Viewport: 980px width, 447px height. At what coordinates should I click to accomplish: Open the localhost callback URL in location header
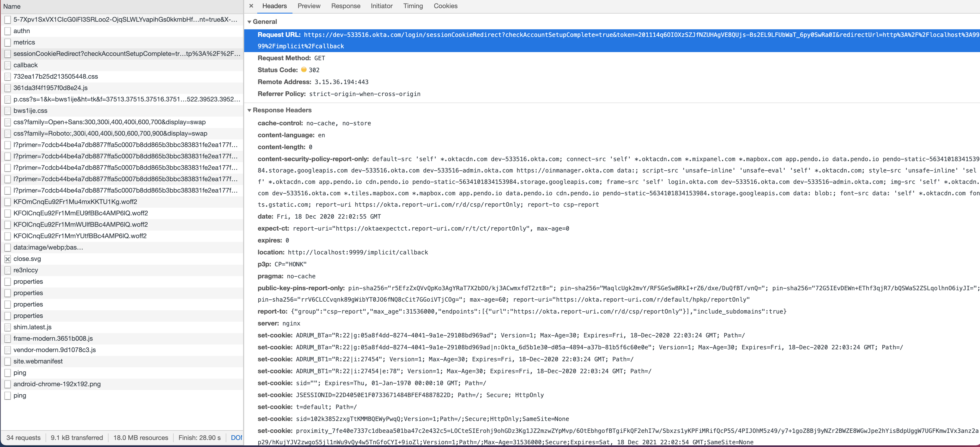tap(358, 252)
